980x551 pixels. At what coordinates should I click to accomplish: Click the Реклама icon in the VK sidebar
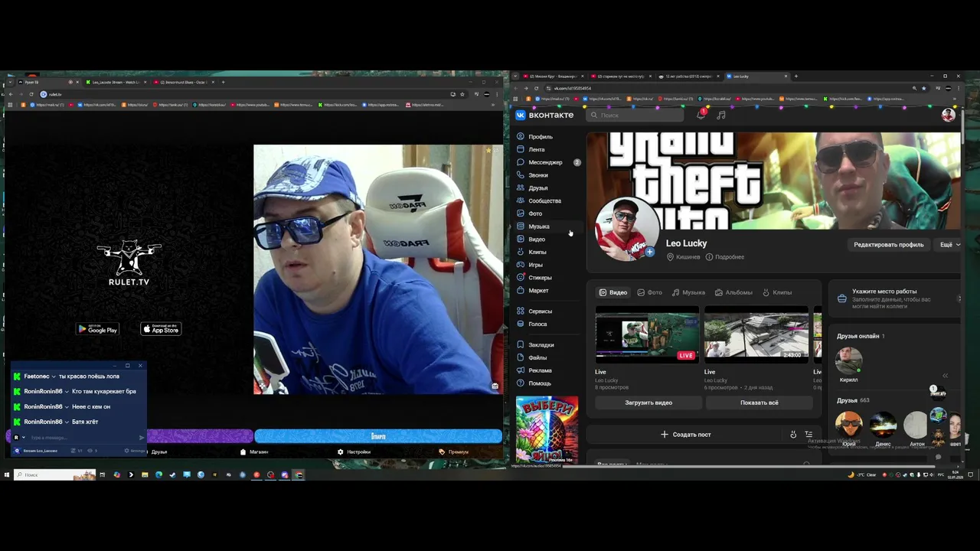point(521,370)
